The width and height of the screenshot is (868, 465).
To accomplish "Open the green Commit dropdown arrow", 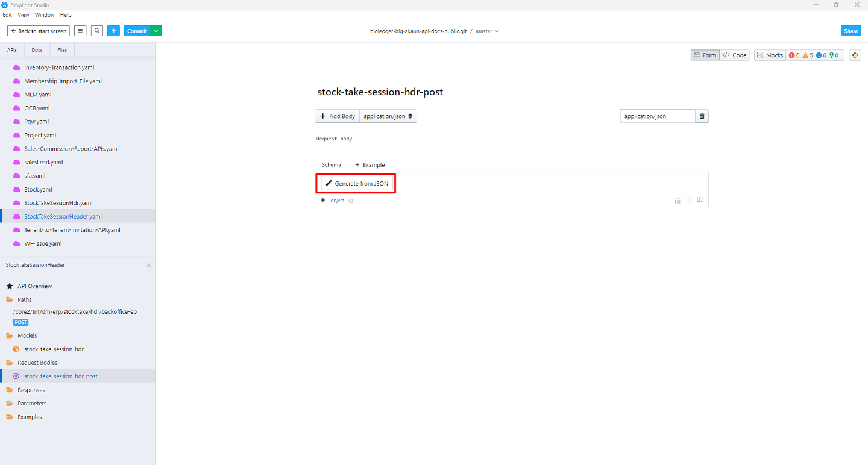I will point(156,31).
